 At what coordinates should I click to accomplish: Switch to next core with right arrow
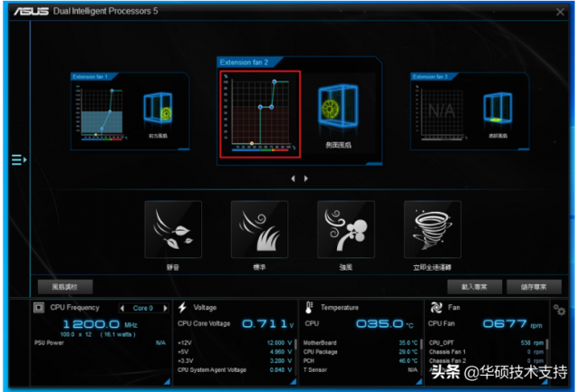(165, 308)
